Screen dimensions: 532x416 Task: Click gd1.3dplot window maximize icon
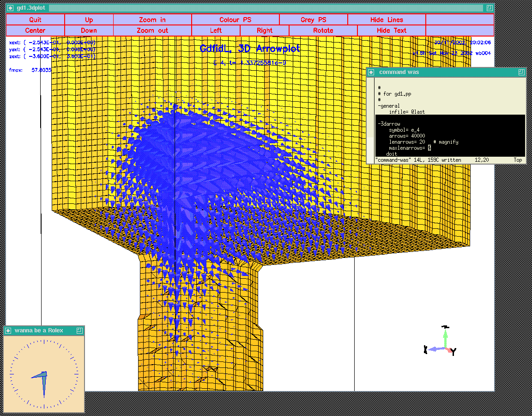[489, 8]
